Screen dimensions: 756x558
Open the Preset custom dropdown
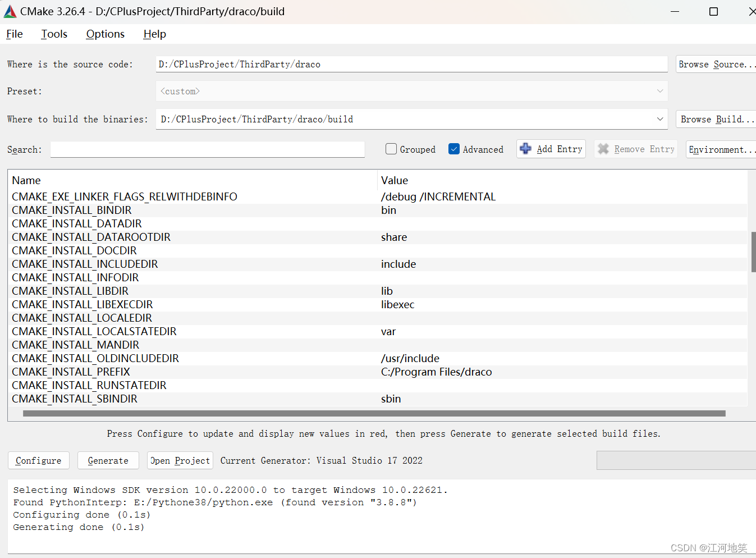tap(412, 91)
